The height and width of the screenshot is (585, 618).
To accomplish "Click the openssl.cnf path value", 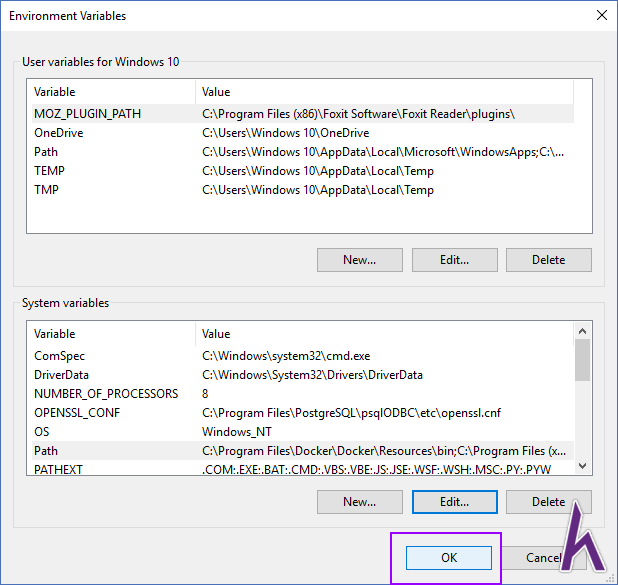I will tap(351, 413).
